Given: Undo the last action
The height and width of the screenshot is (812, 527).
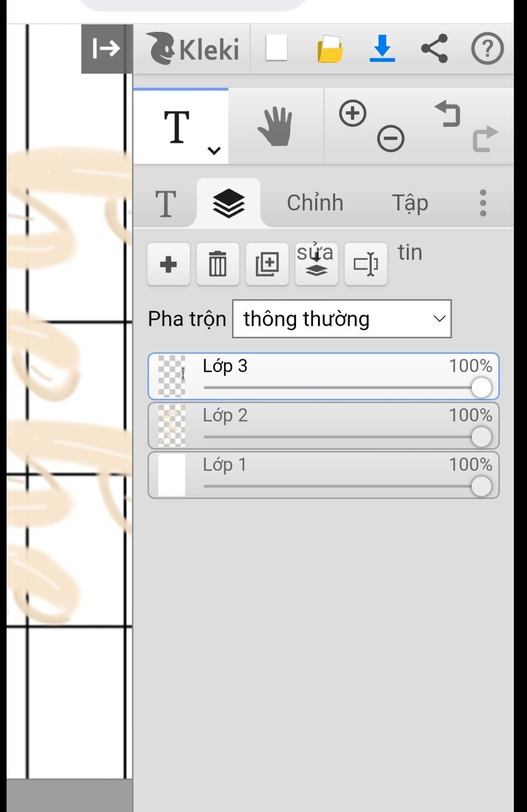Looking at the screenshot, I should point(447,113).
